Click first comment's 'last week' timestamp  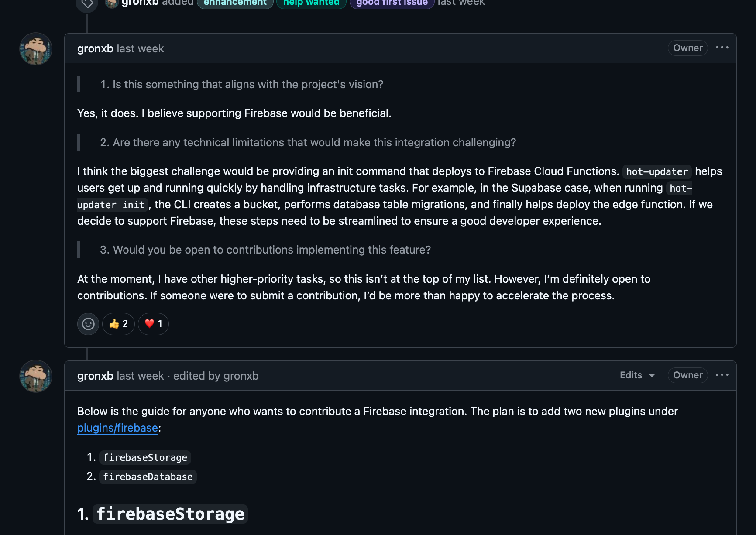click(x=140, y=48)
